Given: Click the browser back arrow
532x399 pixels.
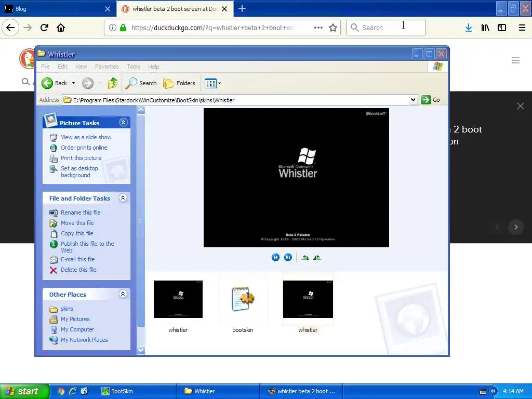Looking at the screenshot, I should coord(10,28).
